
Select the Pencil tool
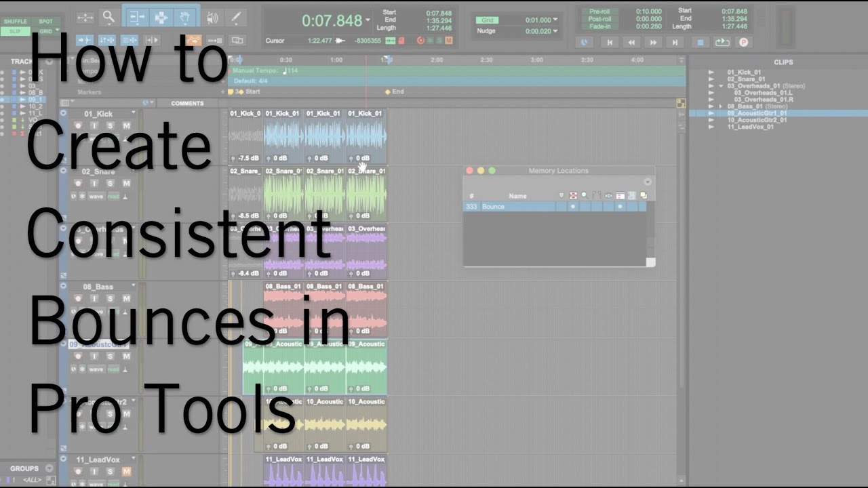(x=235, y=18)
